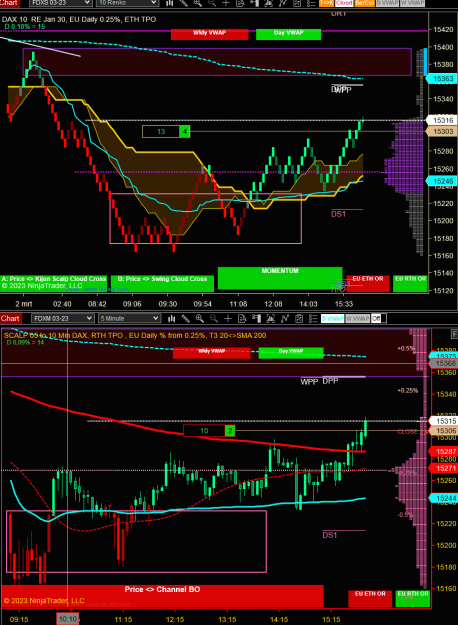The height and width of the screenshot is (625, 458).
Task: Click the green MOMENTUM button on the Renko chart
Action: click(x=280, y=278)
